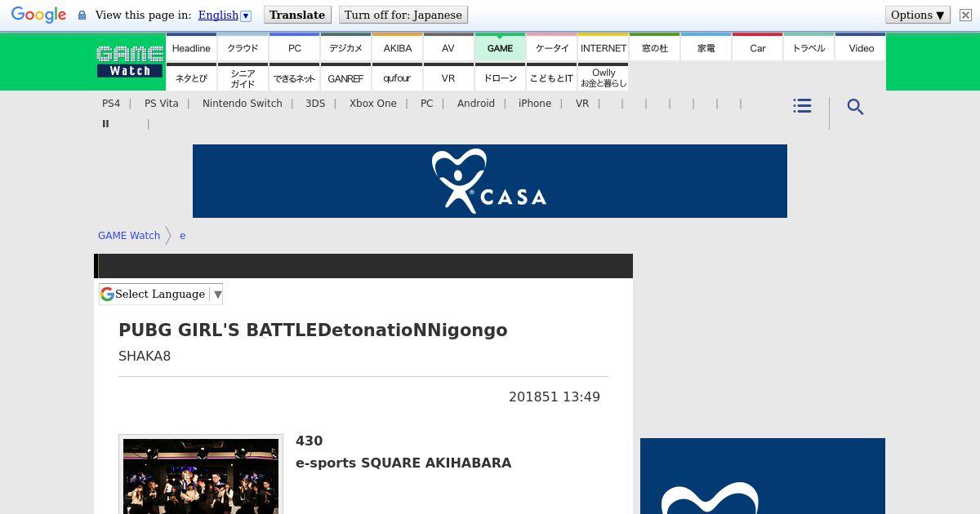Screen dimensions: 980x514
Task: Click the CASA banner advertisement
Action: click(x=490, y=181)
